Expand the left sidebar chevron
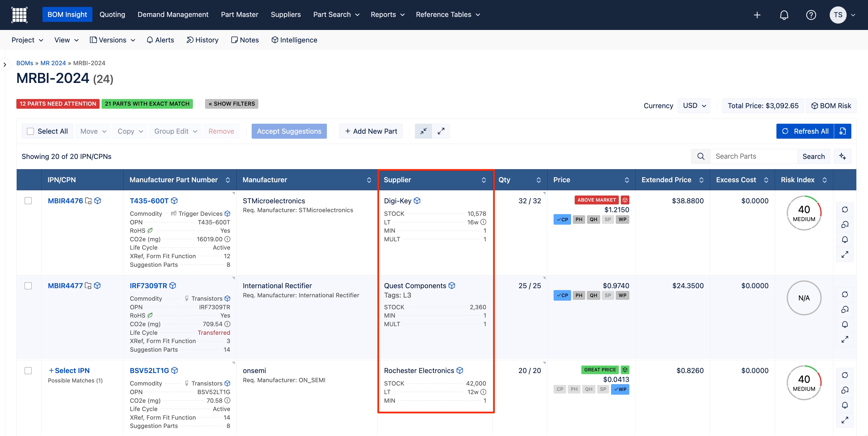868x436 pixels. tap(5, 65)
